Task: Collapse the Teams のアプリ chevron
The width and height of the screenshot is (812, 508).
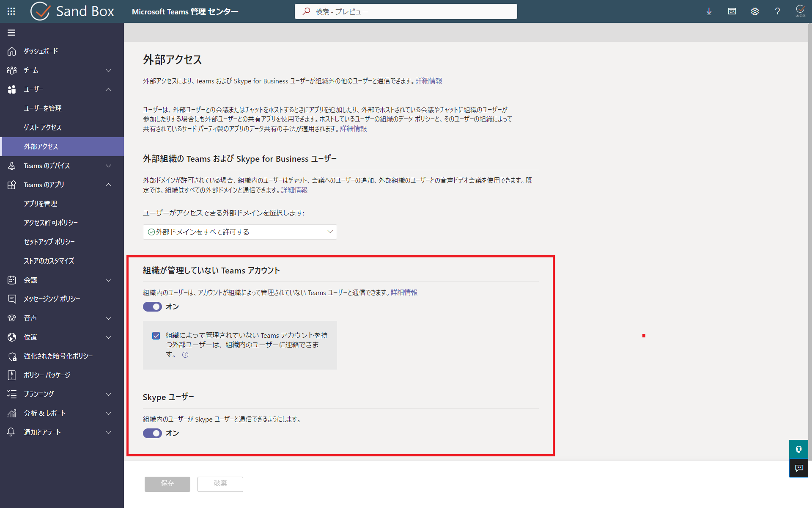Action: [109, 185]
